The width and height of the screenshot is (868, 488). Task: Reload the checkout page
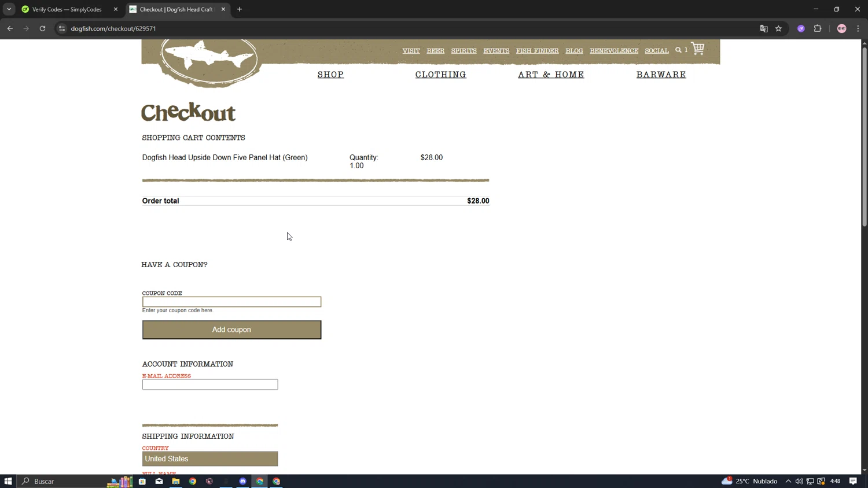point(42,28)
